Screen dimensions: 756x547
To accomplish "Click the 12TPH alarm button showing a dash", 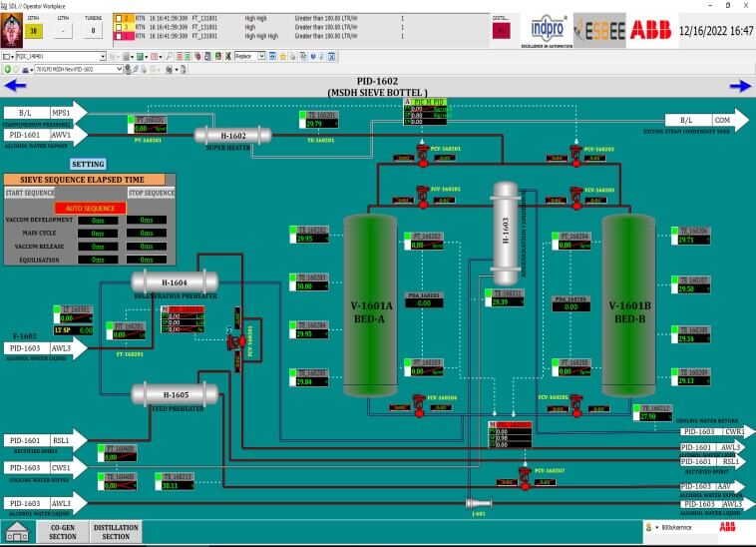I will pos(63,30).
